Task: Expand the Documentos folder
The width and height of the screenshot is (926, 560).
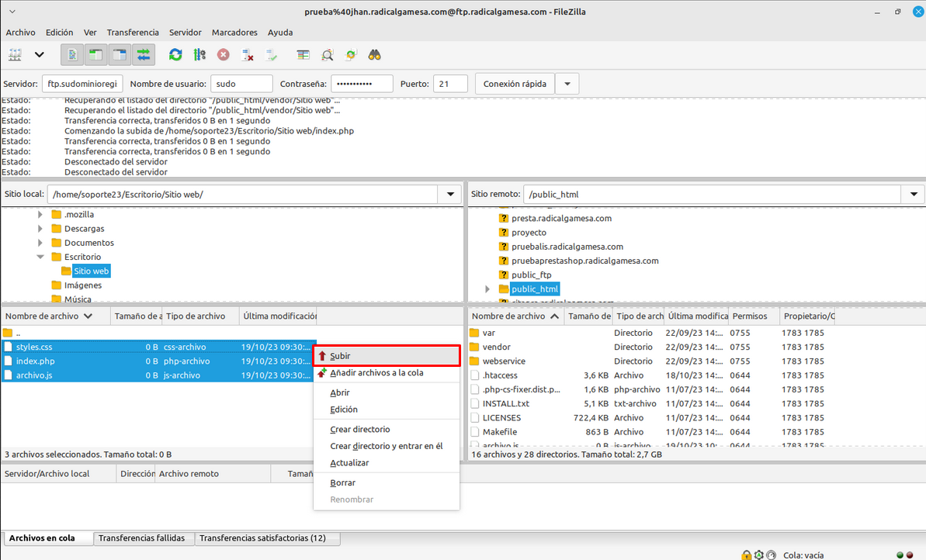Action: coord(40,243)
